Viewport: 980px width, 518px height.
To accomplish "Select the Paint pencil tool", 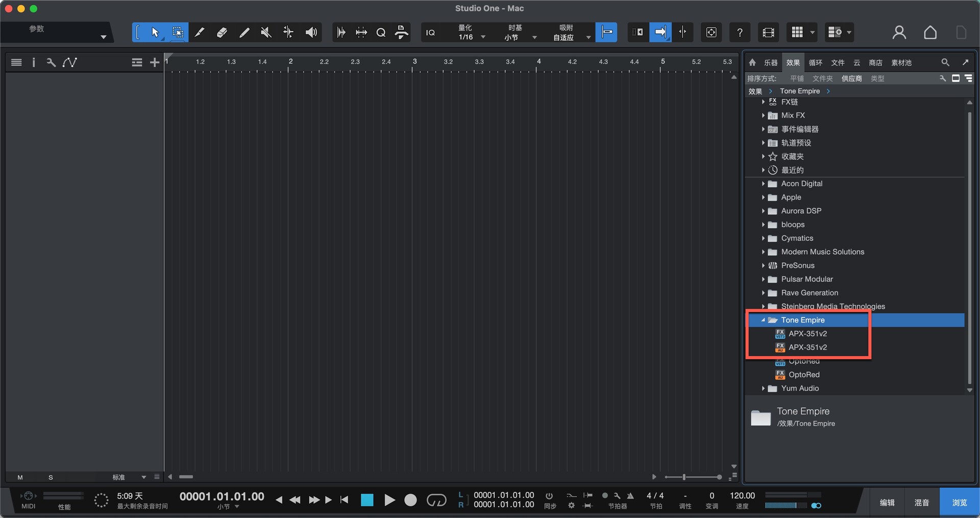I will coord(244,33).
